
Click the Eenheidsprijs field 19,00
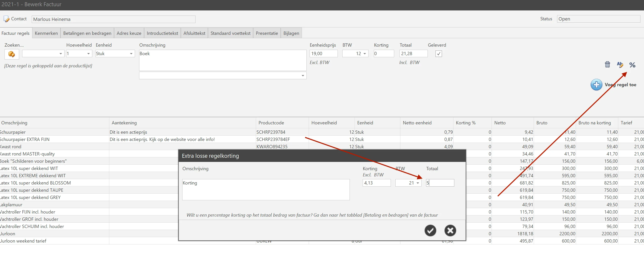point(323,53)
